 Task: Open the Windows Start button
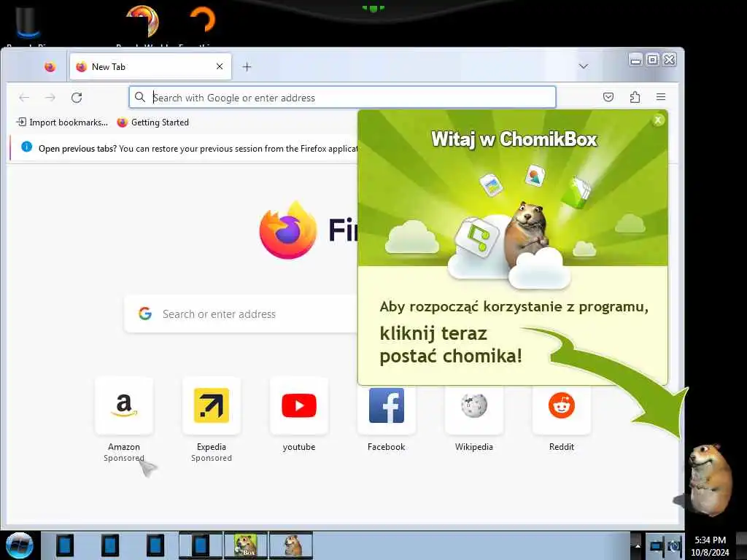[20, 545]
